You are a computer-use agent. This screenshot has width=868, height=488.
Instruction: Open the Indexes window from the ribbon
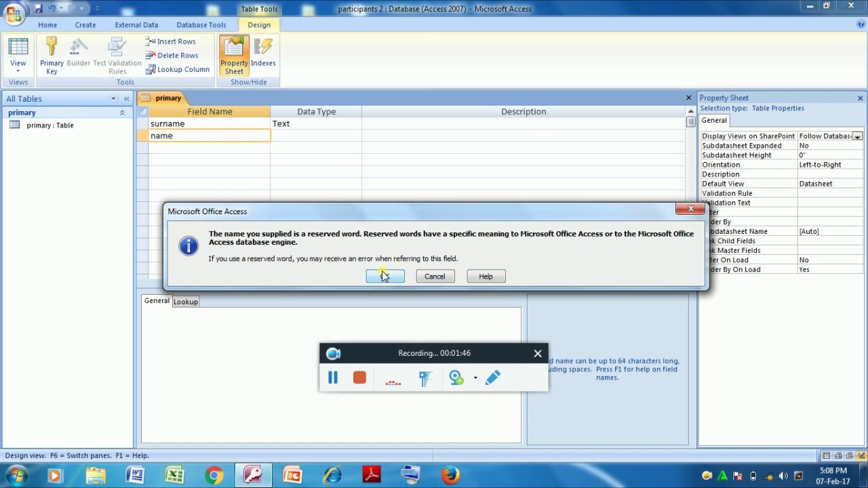click(x=263, y=53)
